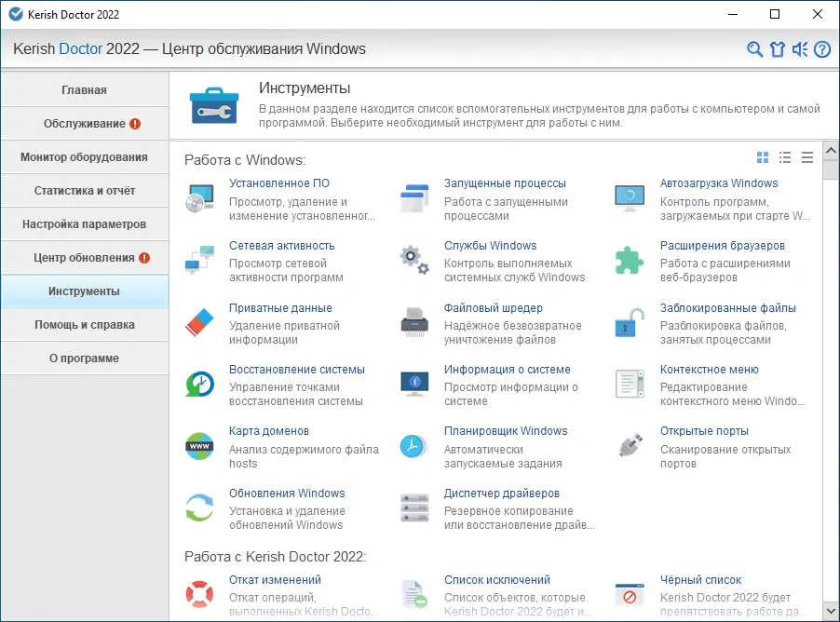The image size is (840, 622).
Task: Open Центр обновления section
Action: pyautogui.click(x=84, y=258)
